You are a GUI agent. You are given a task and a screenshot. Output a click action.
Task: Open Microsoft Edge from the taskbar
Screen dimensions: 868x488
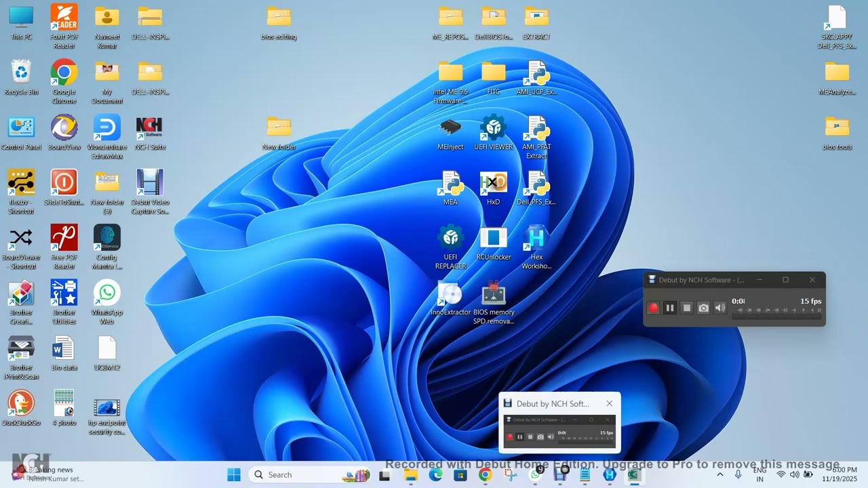[x=435, y=474]
